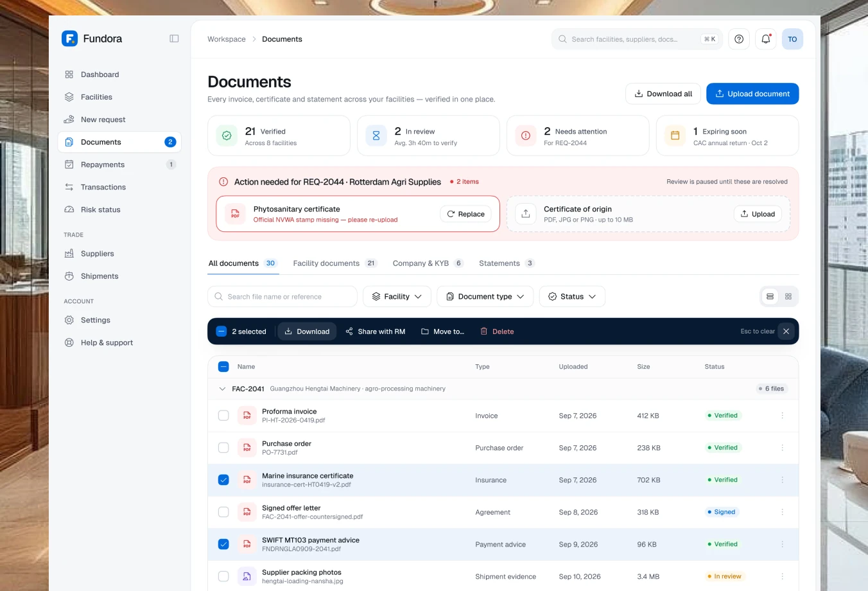
Task: Open row menu for Purchase order
Action: [x=782, y=448]
